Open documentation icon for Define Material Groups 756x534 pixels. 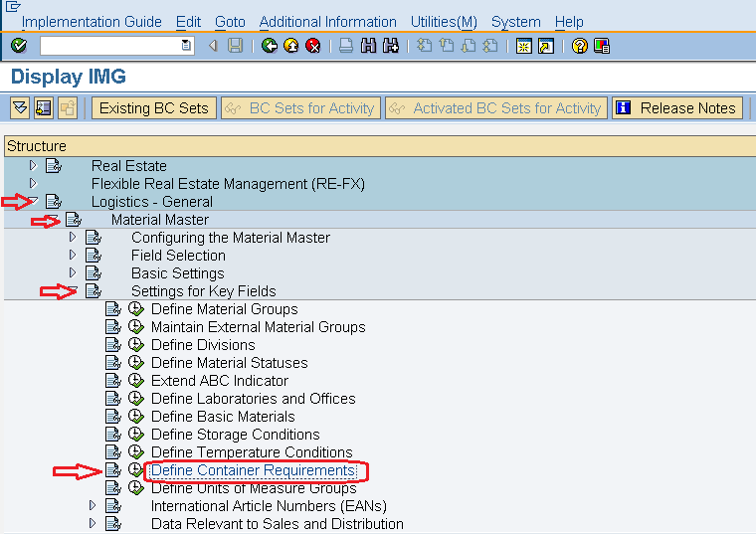click(x=113, y=309)
